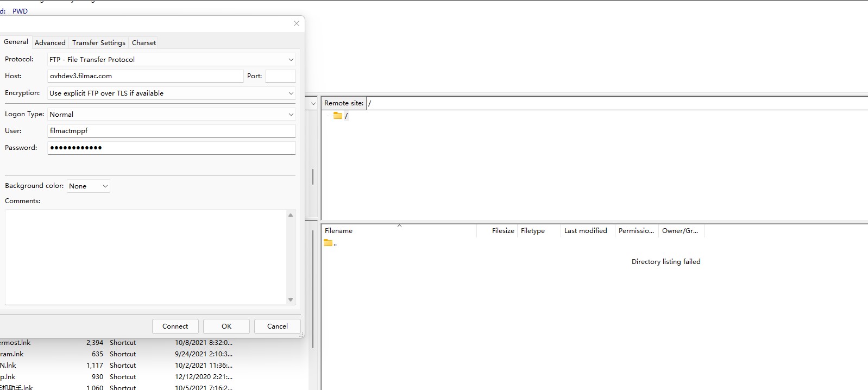
Task: Select the local file ending in ram.lnk
Action: coord(12,354)
